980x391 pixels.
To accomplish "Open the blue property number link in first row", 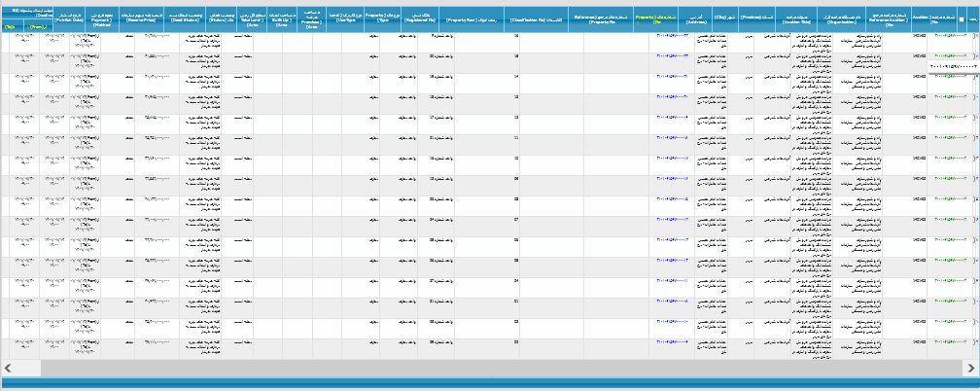I will coord(672,35).
